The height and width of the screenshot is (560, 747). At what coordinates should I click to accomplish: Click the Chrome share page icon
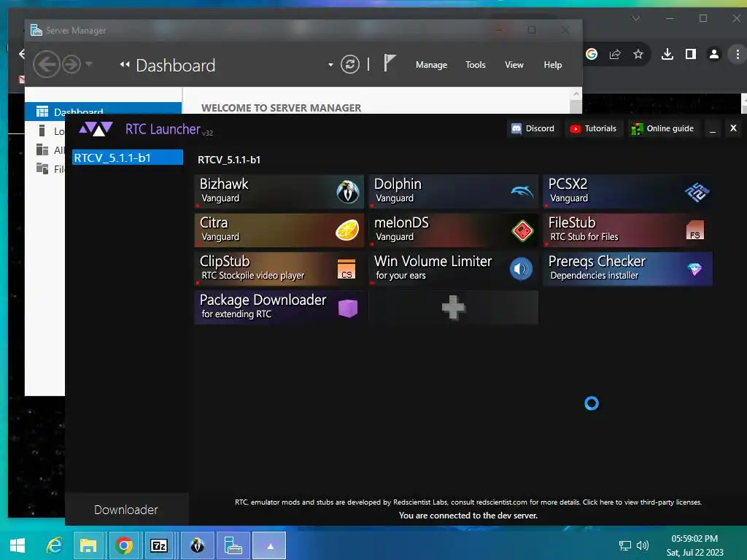[615, 54]
